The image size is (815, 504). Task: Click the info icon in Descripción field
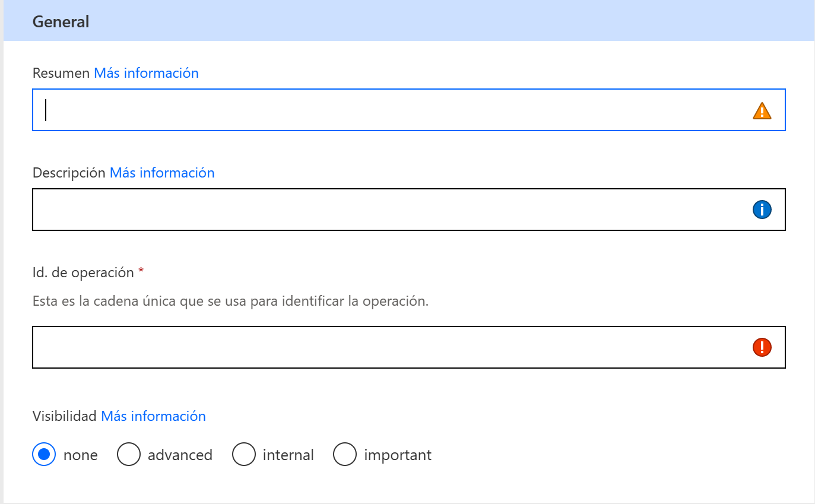762,210
